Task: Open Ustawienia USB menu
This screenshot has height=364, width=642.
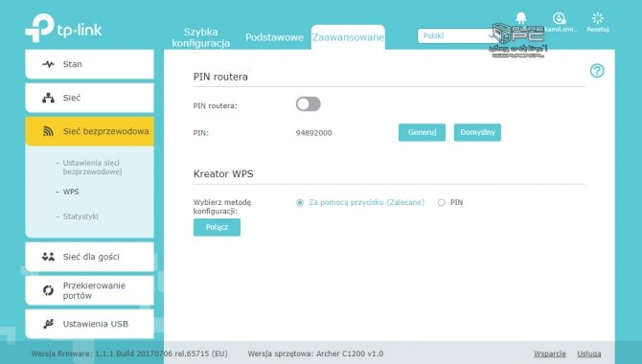Action: [x=89, y=324]
